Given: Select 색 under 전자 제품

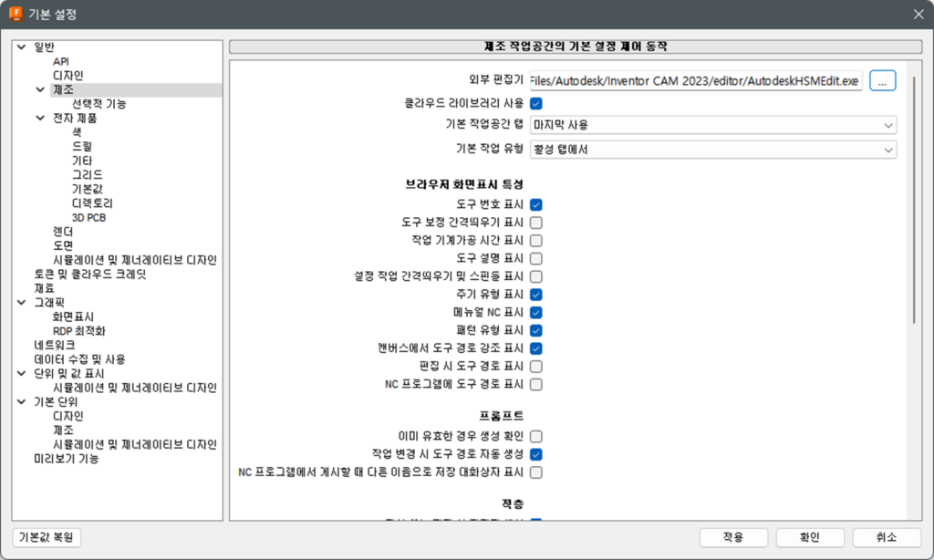Looking at the screenshot, I should point(77,132).
